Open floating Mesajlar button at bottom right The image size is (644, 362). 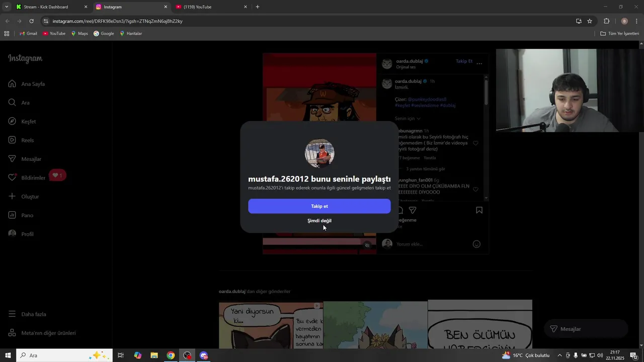click(586, 329)
